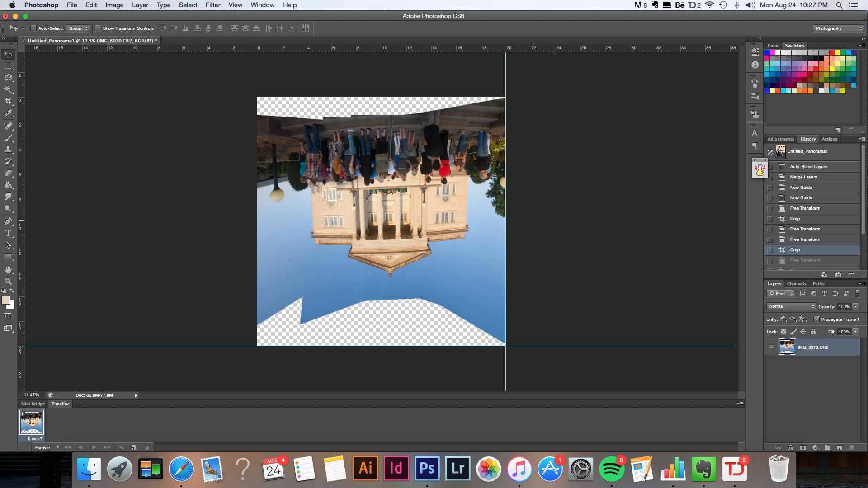Image resolution: width=868 pixels, height=488 pixels.
Task: Open frame delay 0 sec. dropdown
Action: [x=35, y=438]
